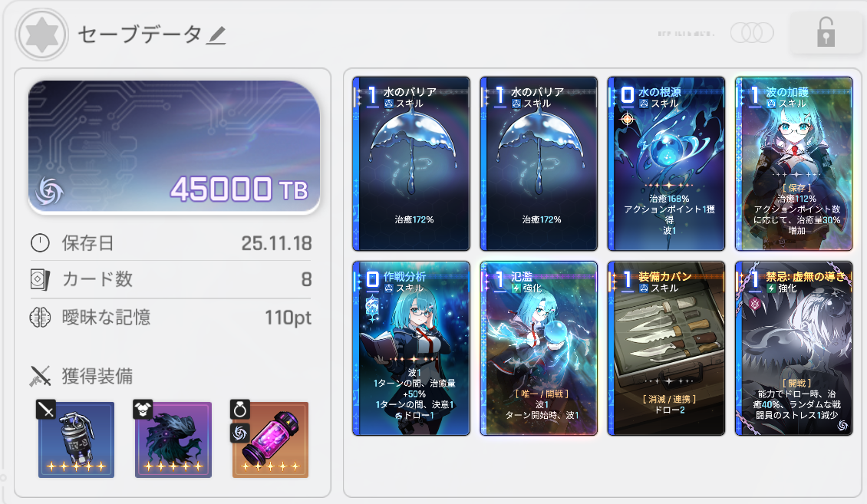Select the 禁忌: 虚無の導き card
This screenshot has height=504, width=867.
click(794, 349)
